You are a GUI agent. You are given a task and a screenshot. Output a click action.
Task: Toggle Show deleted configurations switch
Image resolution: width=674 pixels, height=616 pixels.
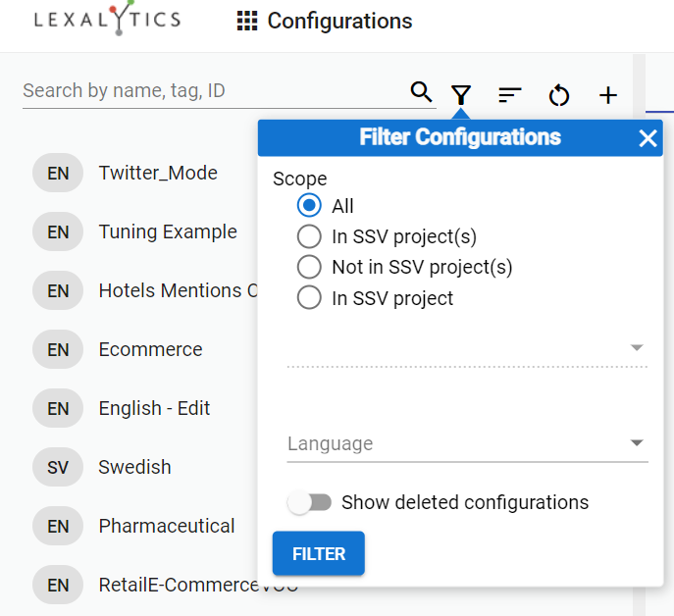pos(310,503)
